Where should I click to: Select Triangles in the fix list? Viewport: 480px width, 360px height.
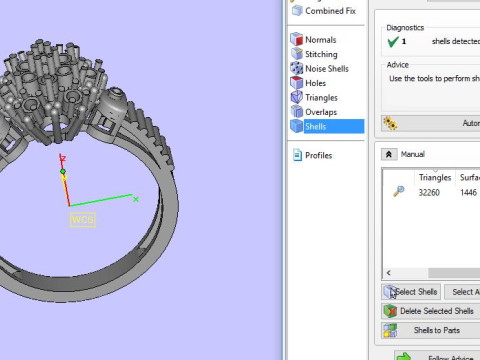(321, 98)
